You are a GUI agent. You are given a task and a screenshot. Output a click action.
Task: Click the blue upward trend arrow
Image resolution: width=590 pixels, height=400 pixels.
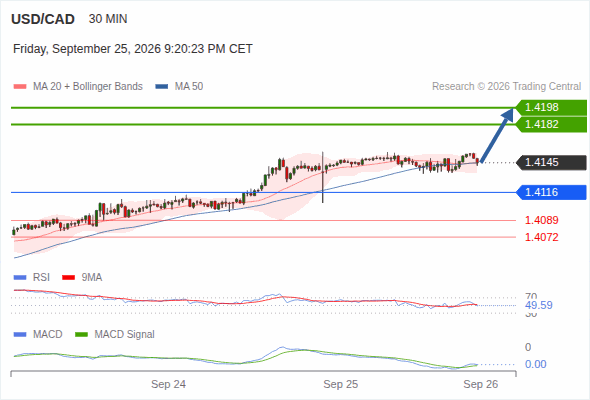497,135
